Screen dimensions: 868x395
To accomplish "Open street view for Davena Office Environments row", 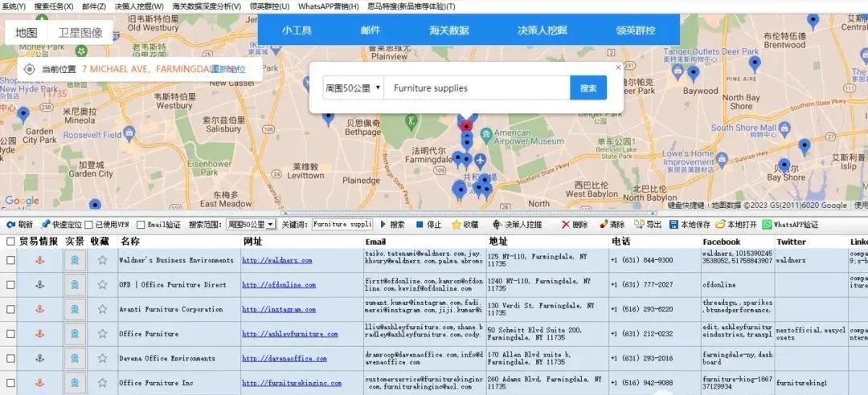I will click(75, 358).
